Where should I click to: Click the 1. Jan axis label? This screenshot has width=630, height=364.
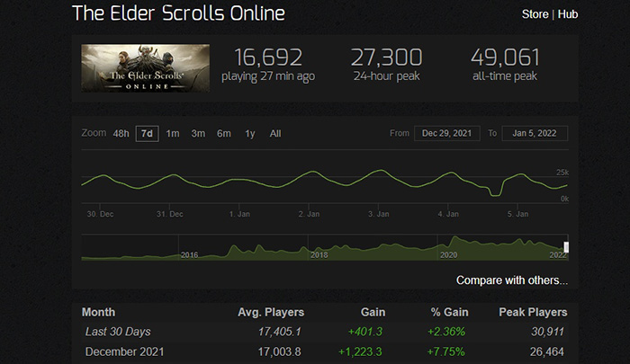click(239, 214)
